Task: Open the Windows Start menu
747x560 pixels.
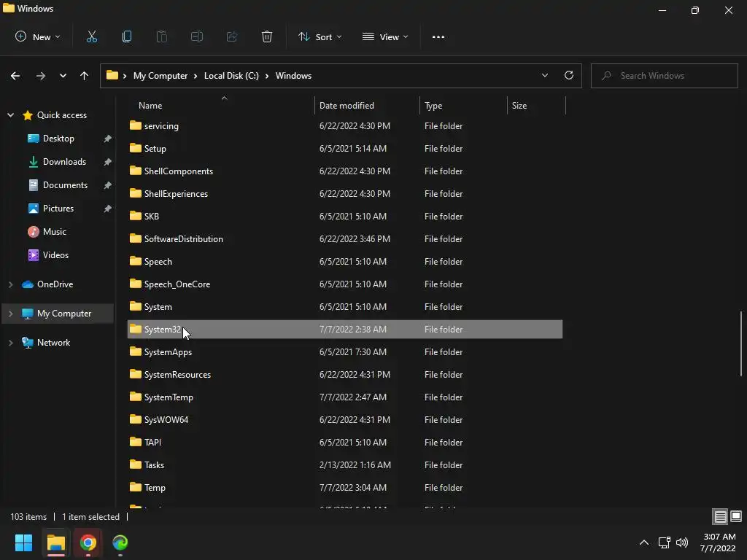Action: click(x=23, y=542)
